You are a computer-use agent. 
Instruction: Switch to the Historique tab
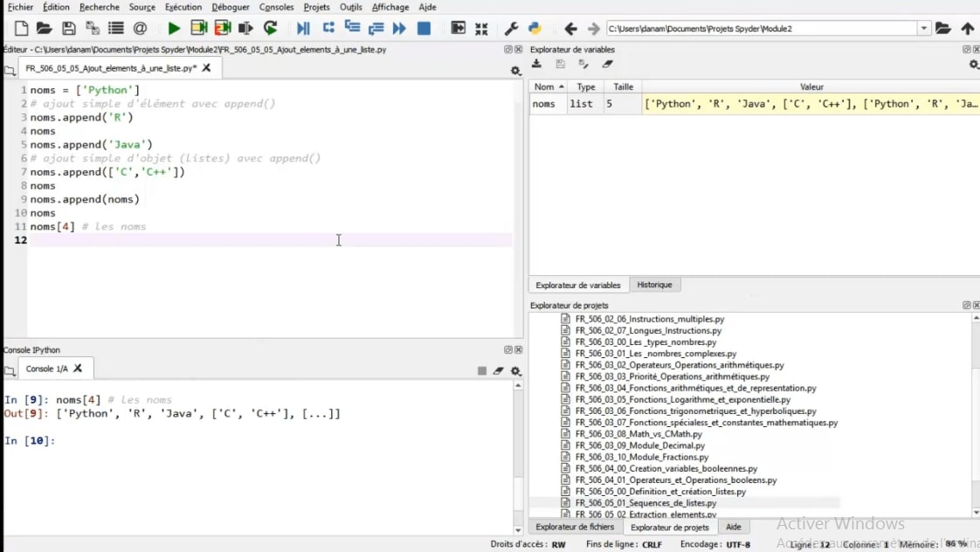(x=655, y=284)
